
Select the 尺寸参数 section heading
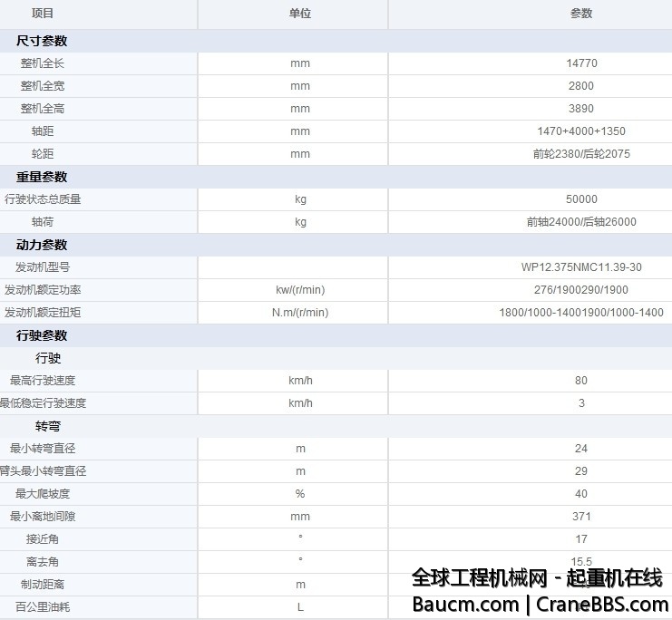pyautogui.click(x=42, y=41)
